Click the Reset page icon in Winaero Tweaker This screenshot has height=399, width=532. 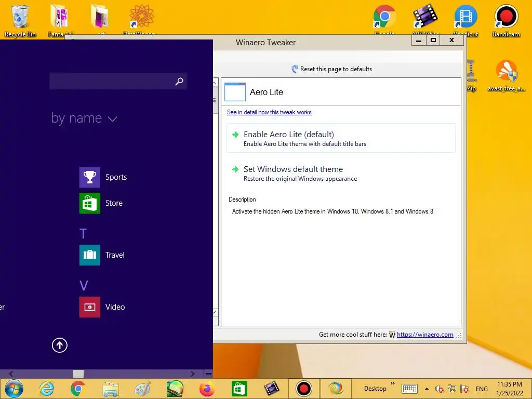click(295, 69)
